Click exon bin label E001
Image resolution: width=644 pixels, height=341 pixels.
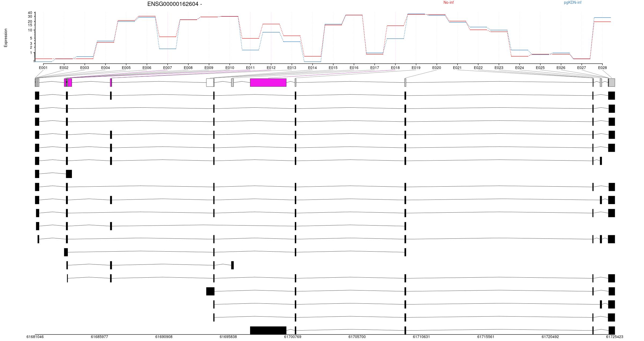(x=43, y=68)
